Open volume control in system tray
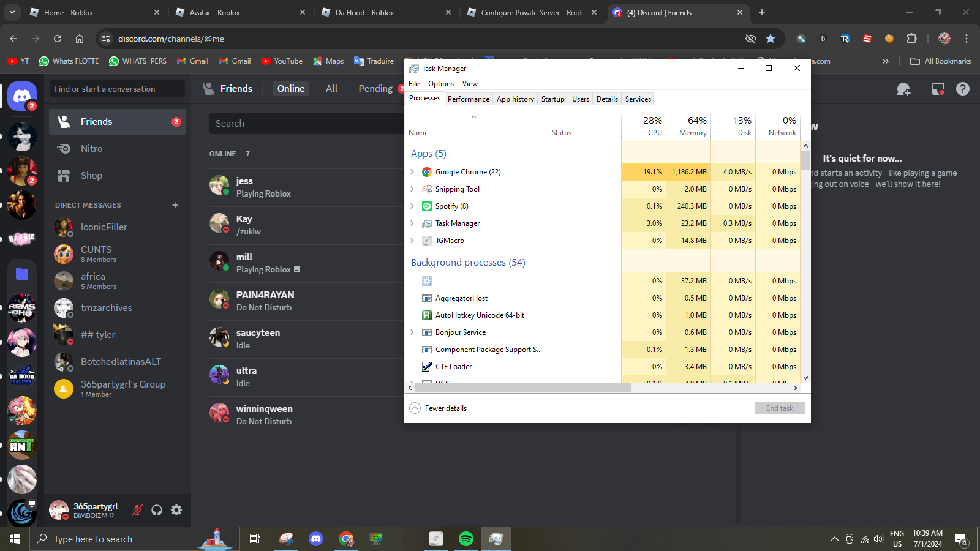 coord(878,539)
